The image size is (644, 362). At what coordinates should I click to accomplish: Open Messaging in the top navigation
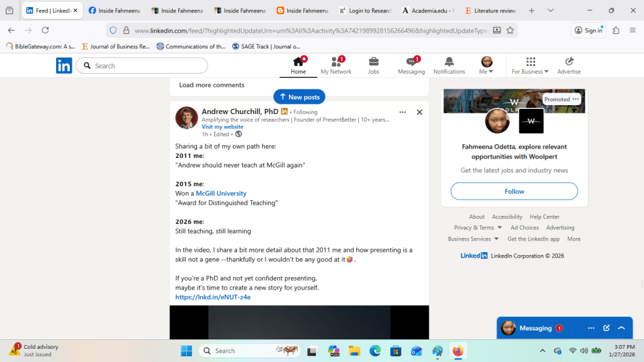click(411, 65)
